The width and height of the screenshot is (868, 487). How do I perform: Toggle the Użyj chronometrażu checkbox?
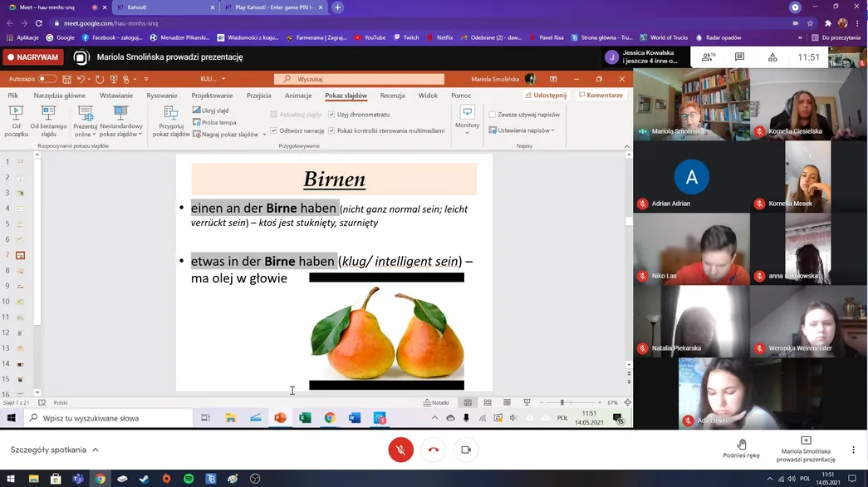point(331,115)
